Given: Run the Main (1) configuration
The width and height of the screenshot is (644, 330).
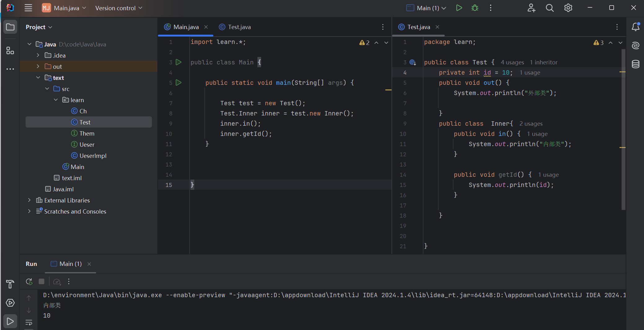Looking at the screenshot, I should (459, 8).
